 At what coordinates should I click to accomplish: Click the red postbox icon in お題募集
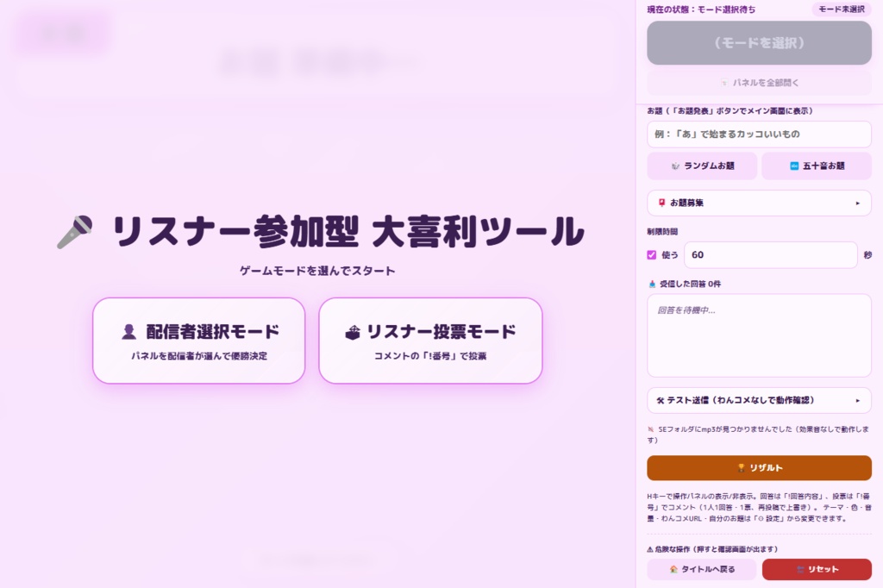click(661, 203)
